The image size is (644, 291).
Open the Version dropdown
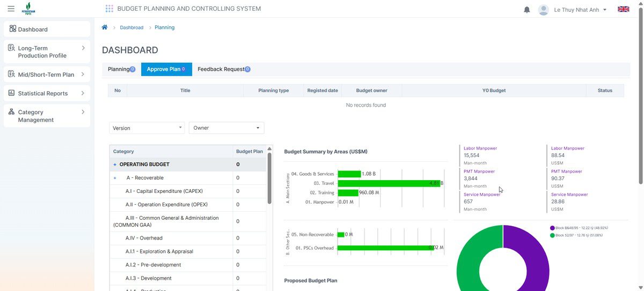(147, 128)
